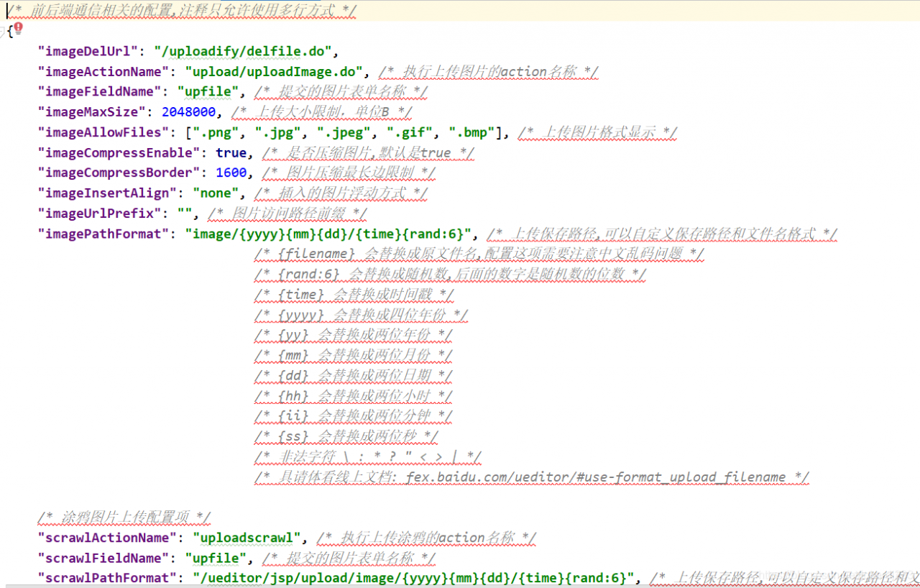Click the comment line "非法字符"
Image resolution: width=920 pixels, height=588 pixels.
click(x=368, y=456)
